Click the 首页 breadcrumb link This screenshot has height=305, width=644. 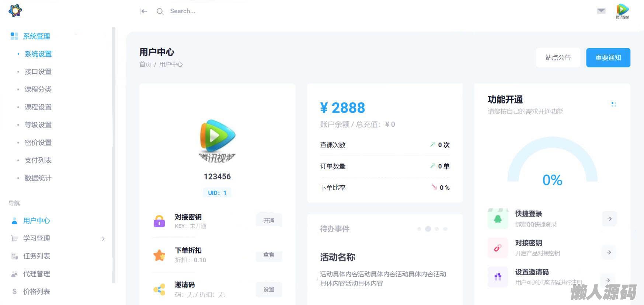pos(145,64)
